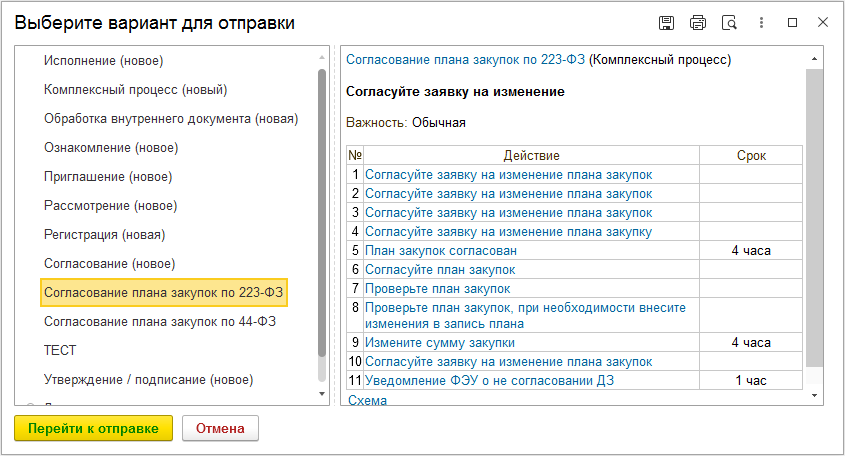
Task: Click left list scrollbar up arrow
Action: [x=322, y=57]
